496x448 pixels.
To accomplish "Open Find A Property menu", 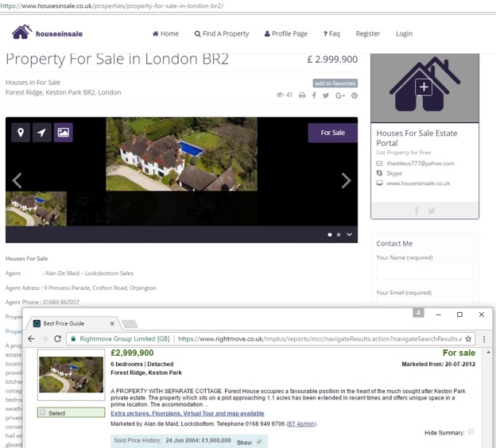I will (x=222, y=34).
